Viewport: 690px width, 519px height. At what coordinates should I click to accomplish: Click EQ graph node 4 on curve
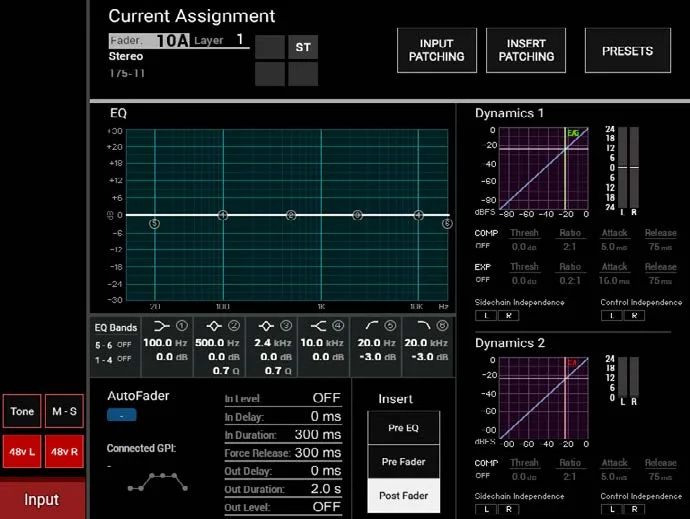pyautogui.click(x=418, y=215)
